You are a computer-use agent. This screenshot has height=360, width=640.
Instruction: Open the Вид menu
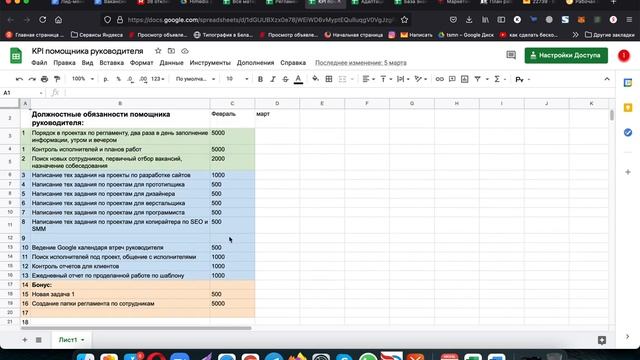87,63
